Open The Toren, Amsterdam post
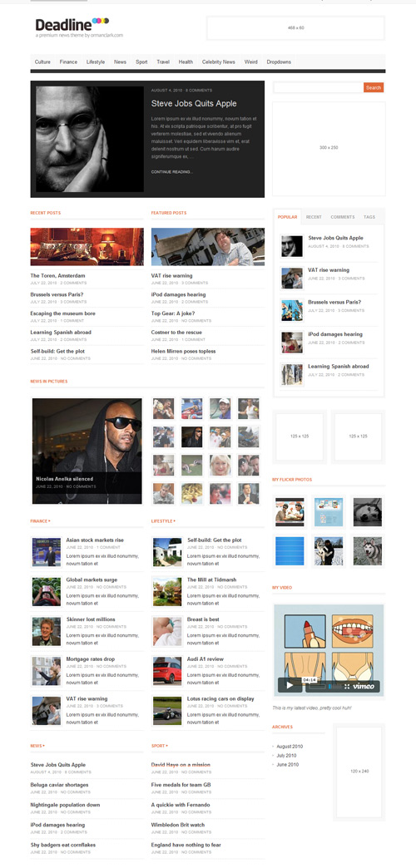The height and width of the screenshot is (868, 416). pyautogui.click(x=57, y=276)
